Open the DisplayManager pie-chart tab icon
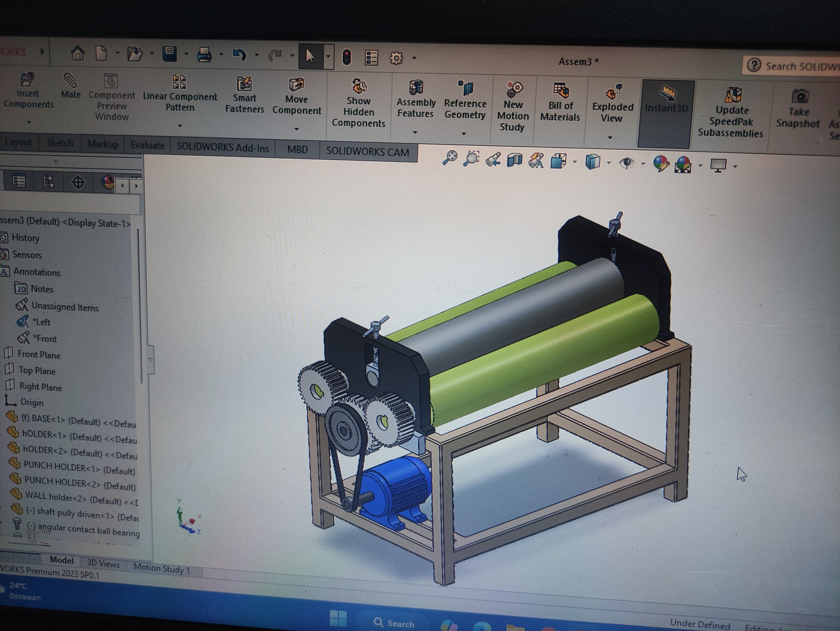Image resolution: width=840 pixels, height=631 pixels. 108,182
